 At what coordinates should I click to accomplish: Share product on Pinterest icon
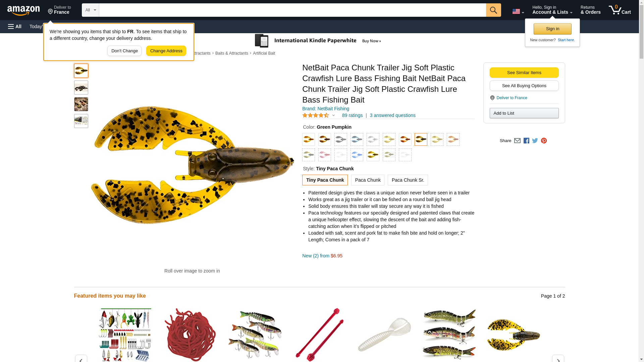(x=544, y=141)
